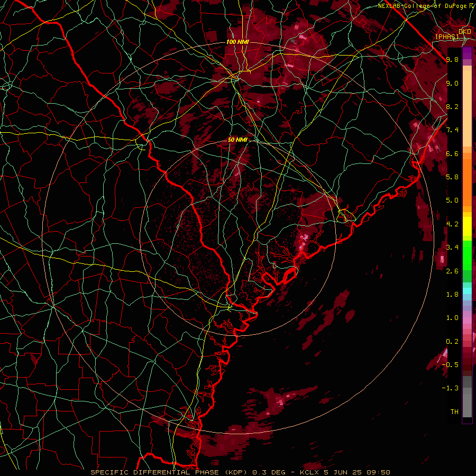Click the 4.2 value on the color scale

tap(452, 224)
